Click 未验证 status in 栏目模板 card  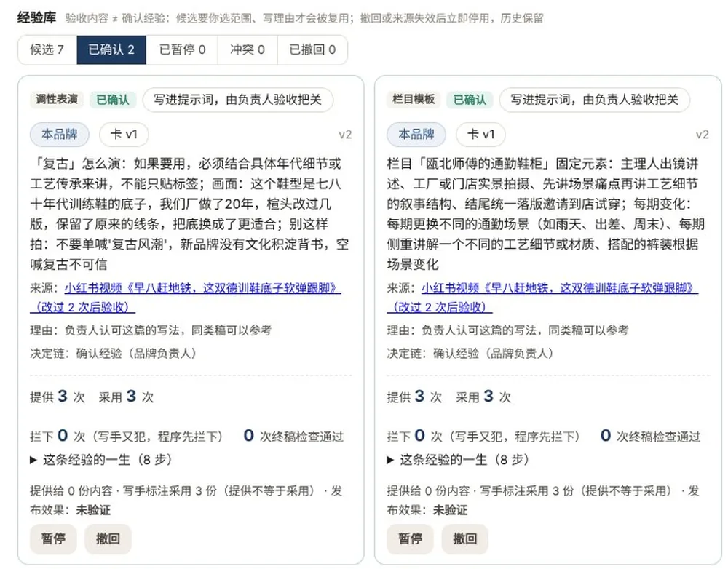click(x=451, y=511)
